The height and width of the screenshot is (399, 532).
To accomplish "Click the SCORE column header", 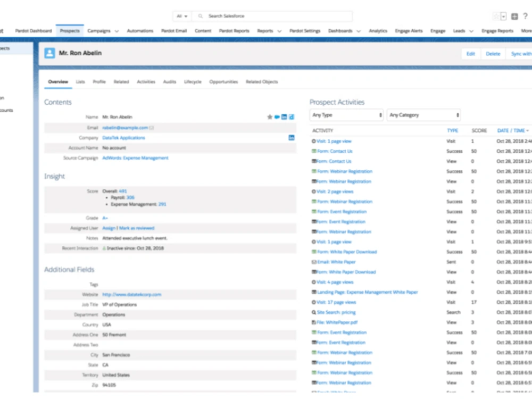I will [x=479, y=131].
